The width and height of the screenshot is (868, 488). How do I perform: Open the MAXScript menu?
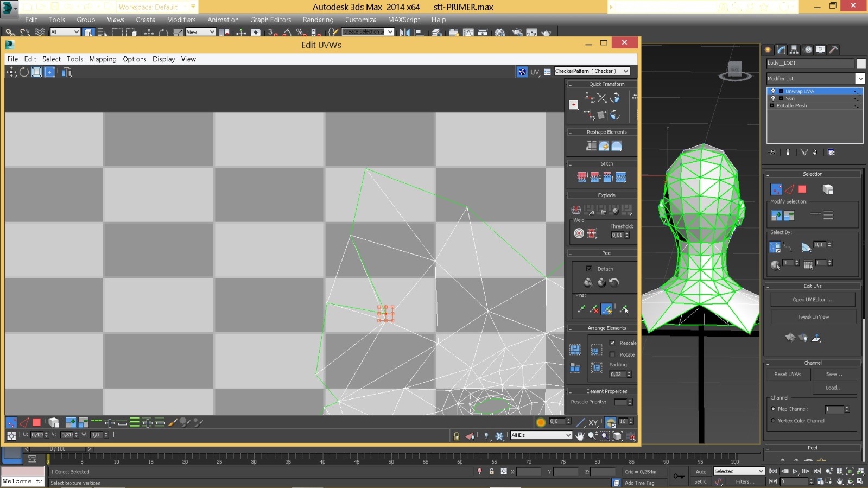[x=404, y=20]
